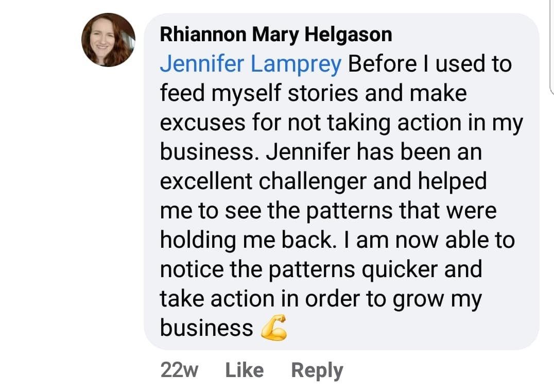This screenshot has width=554, height=392.
Task: Click the flexed bicep emoji
Action: tap(274, 328)
